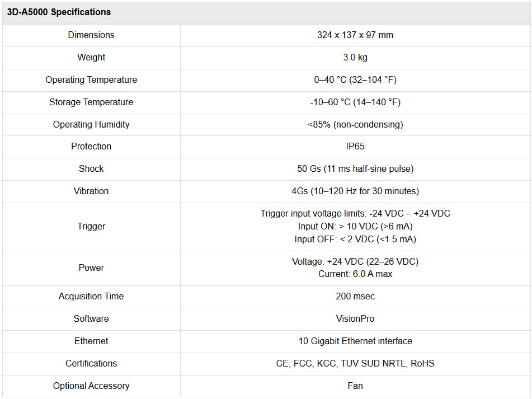Image resolution: width=532 pixels, height=399 pixels.
Task: Click the 10 Gigabit Ethernet interface text
Action: 355,341
